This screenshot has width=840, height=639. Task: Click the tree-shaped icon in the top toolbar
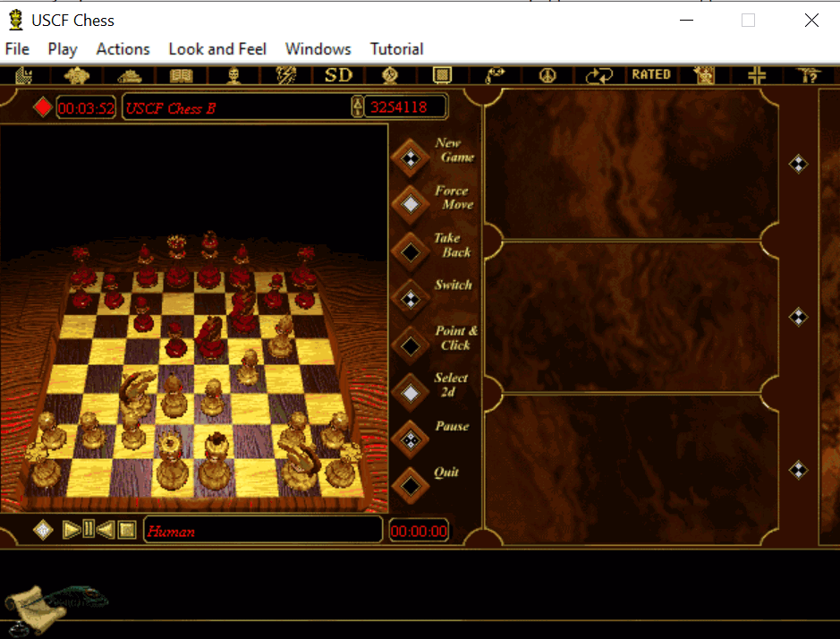[77, 75]
